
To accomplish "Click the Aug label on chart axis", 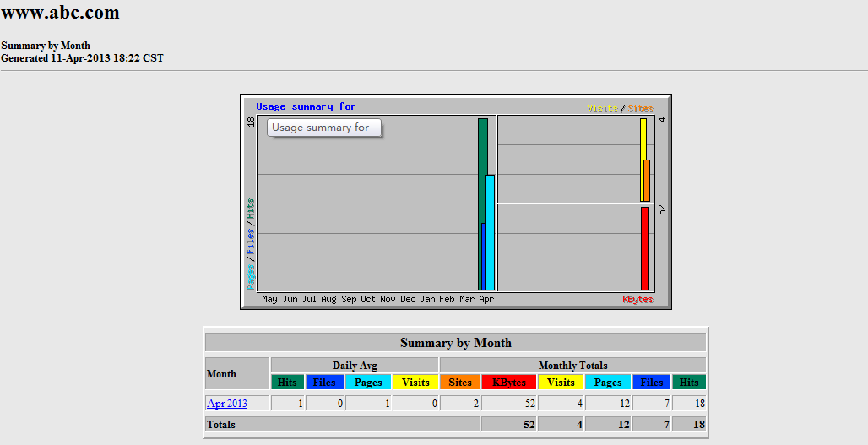I will (x=328, y=299).
